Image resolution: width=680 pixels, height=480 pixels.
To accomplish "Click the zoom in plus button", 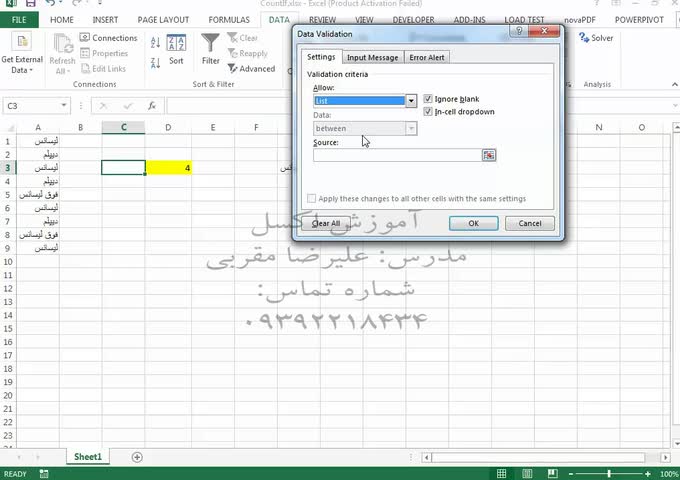I will [x=647, y=474].
